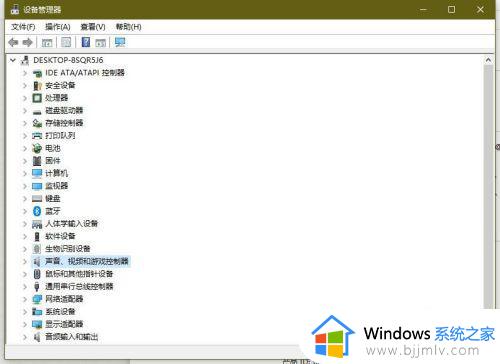
Task: Click the processor (处理器) chip icon
Action: tap(37, 98)
